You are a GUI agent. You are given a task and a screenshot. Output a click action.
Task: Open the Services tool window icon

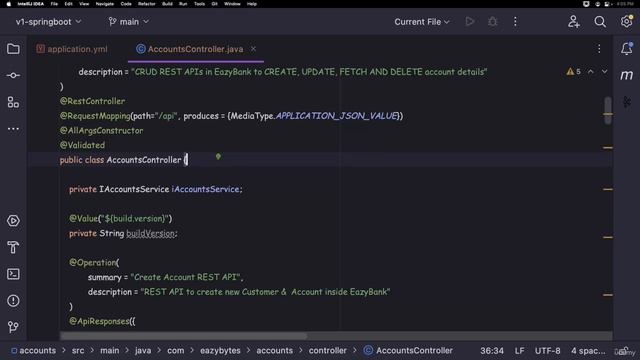(13, 221)
